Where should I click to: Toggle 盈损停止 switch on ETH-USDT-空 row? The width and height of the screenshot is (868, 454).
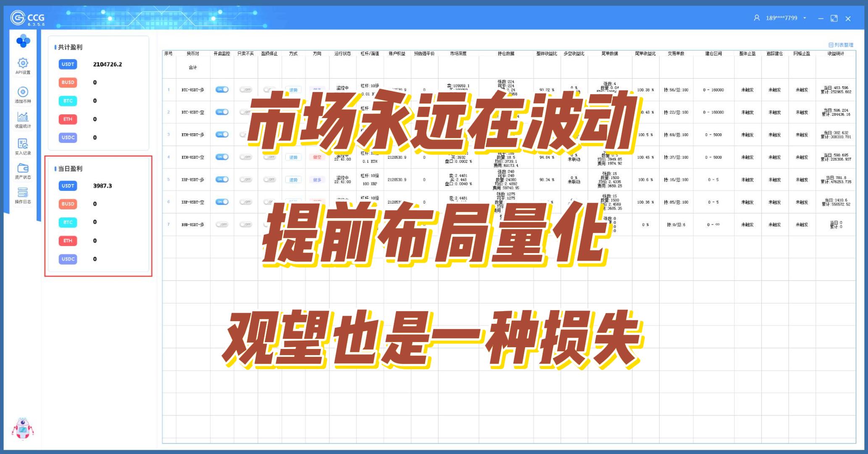coord(269,157)
